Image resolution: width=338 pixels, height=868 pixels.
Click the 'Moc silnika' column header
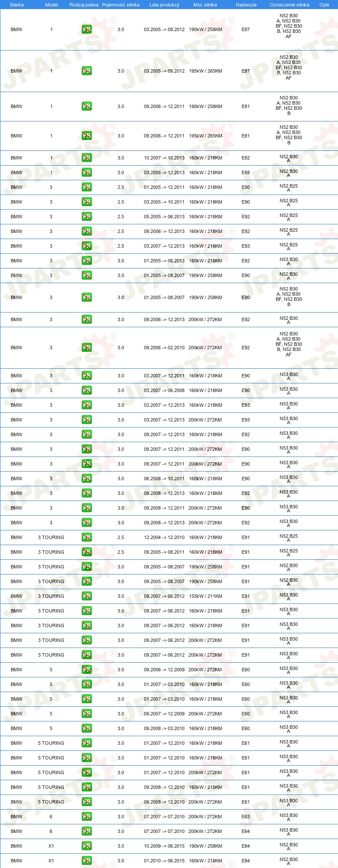[x=205, y=5]
